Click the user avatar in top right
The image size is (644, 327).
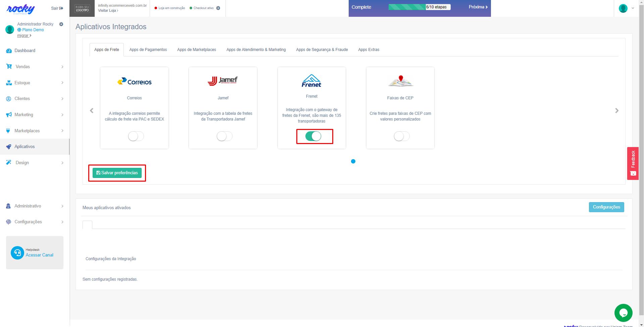point(623,8)
